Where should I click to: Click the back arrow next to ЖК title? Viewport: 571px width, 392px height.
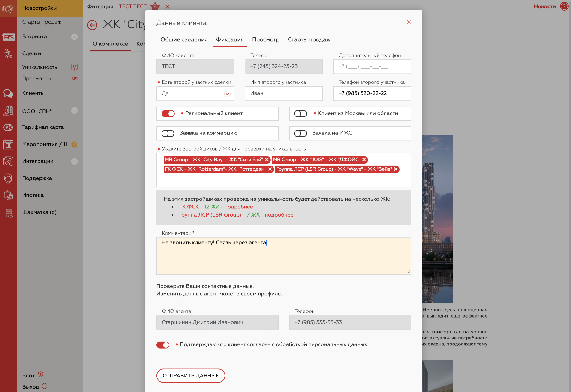tap(92, 25)
